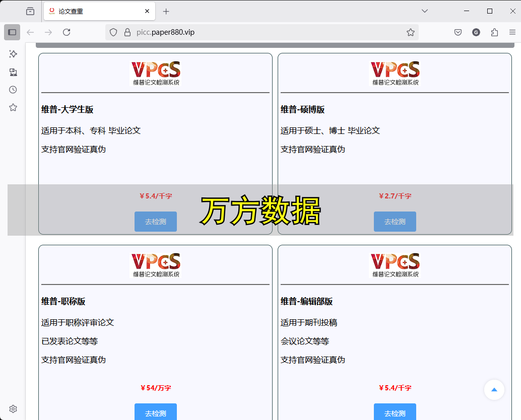List all tabs dropdown arrow
521x420 pixels.
pos(425,11)
